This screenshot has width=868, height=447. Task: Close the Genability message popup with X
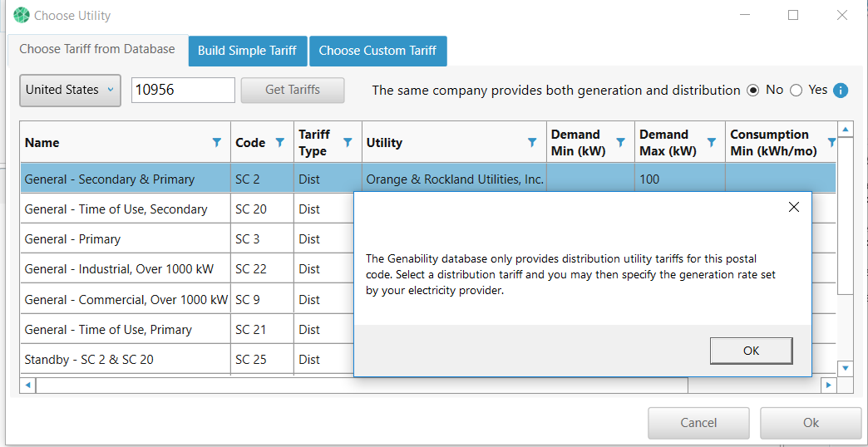pos(793,208)
